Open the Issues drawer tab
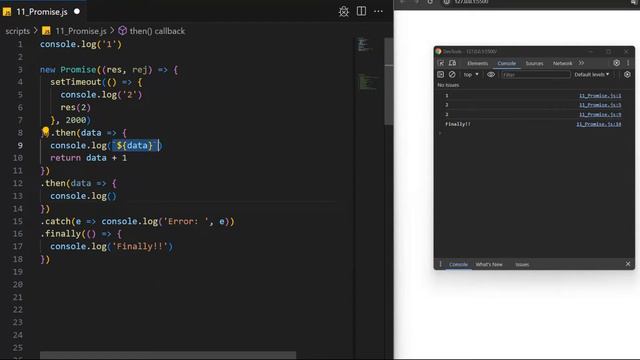Image resolution: width=640 pixels, height=360 pixels. (522, 264)
